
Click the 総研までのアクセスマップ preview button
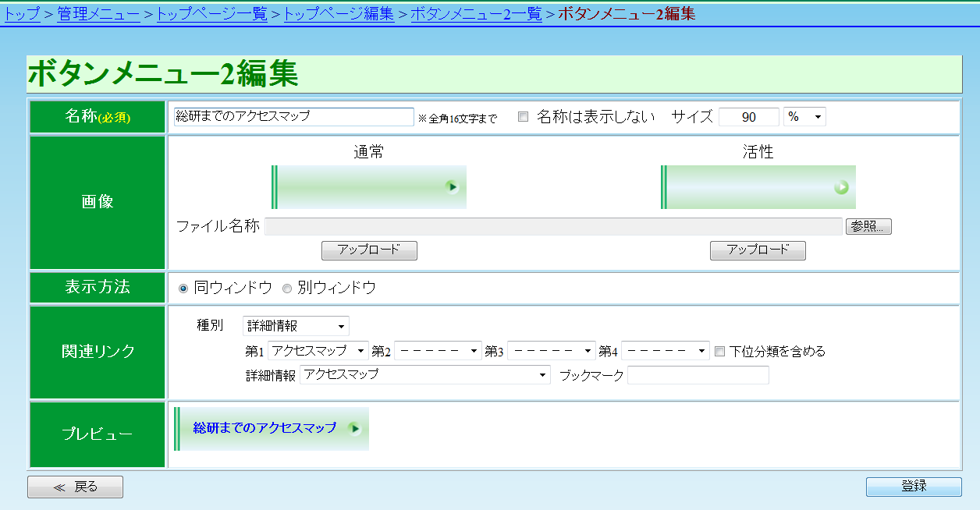click(272, 429)
